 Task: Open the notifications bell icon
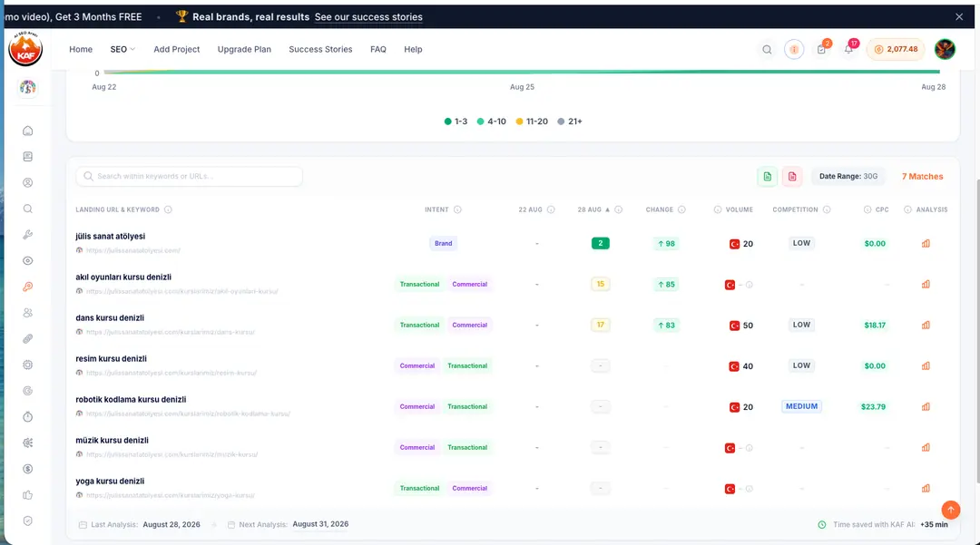tap(848, 49)
